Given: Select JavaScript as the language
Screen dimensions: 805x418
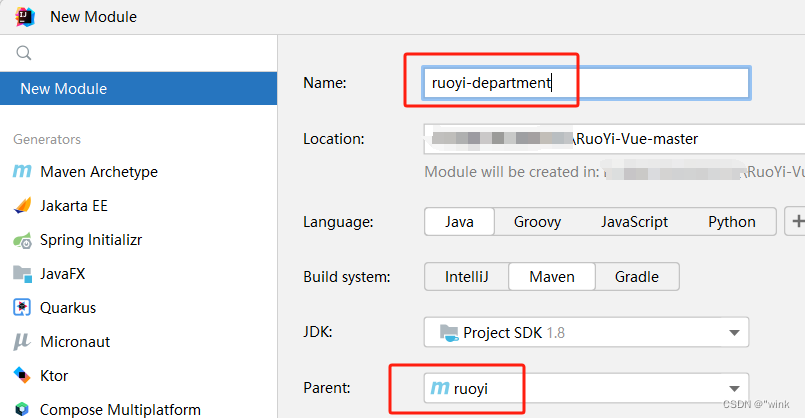Looking at the screenshot, I should (634, 221).
